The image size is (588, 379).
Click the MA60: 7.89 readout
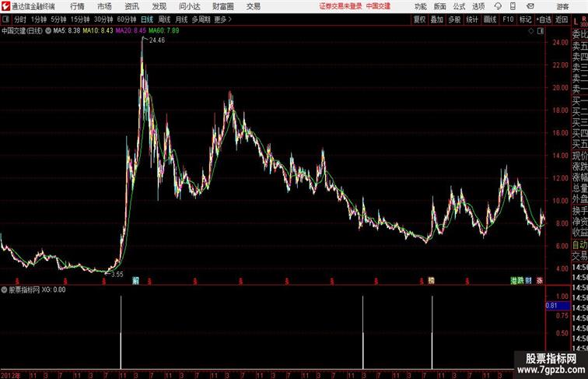click(x=164, y=31)
